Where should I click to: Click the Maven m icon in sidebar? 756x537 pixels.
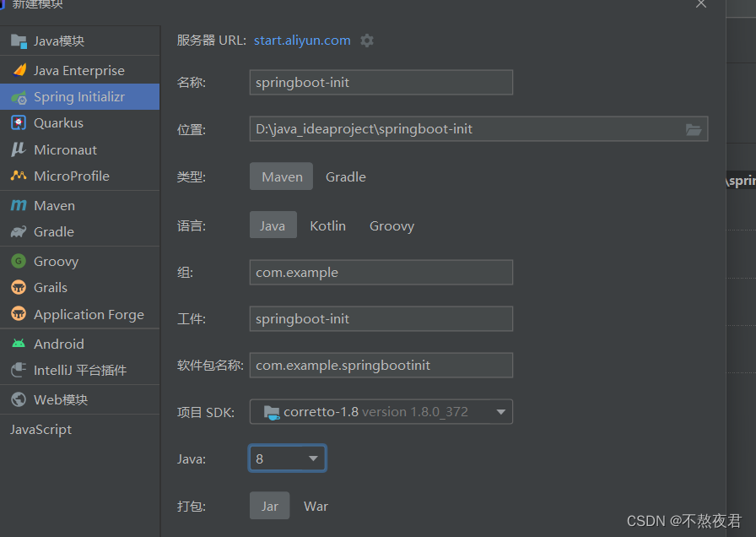click(19, 205)
